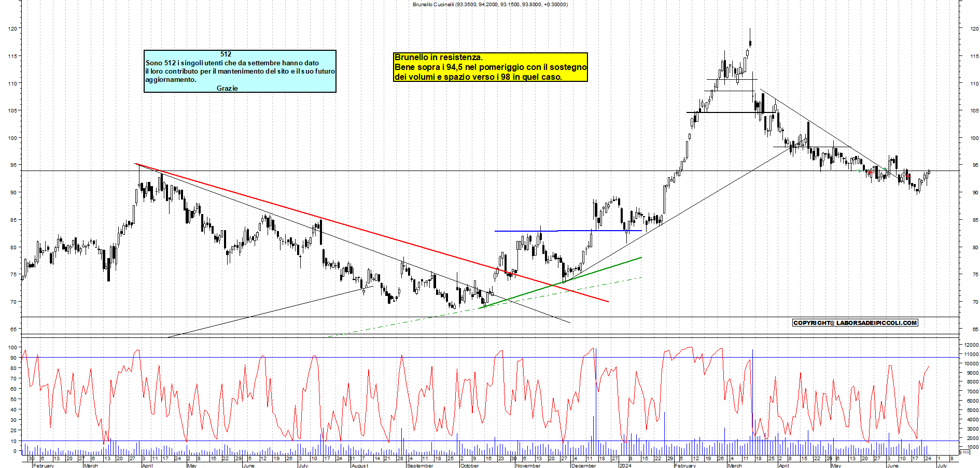Click the 10000 volume scale label

point(971,363)
